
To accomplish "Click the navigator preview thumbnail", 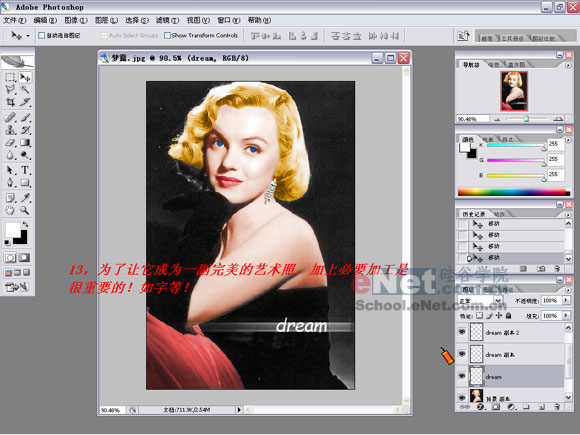I will point(514,91).
